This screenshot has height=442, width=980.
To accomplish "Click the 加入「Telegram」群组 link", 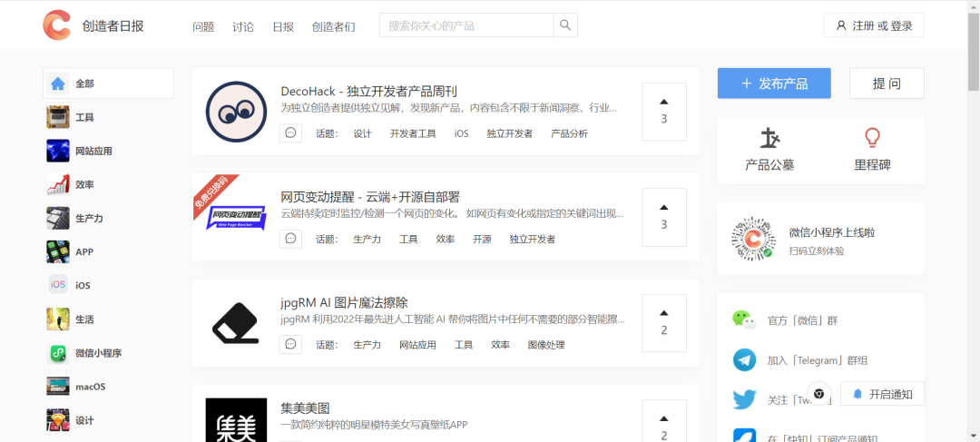I will pos(818,360).
